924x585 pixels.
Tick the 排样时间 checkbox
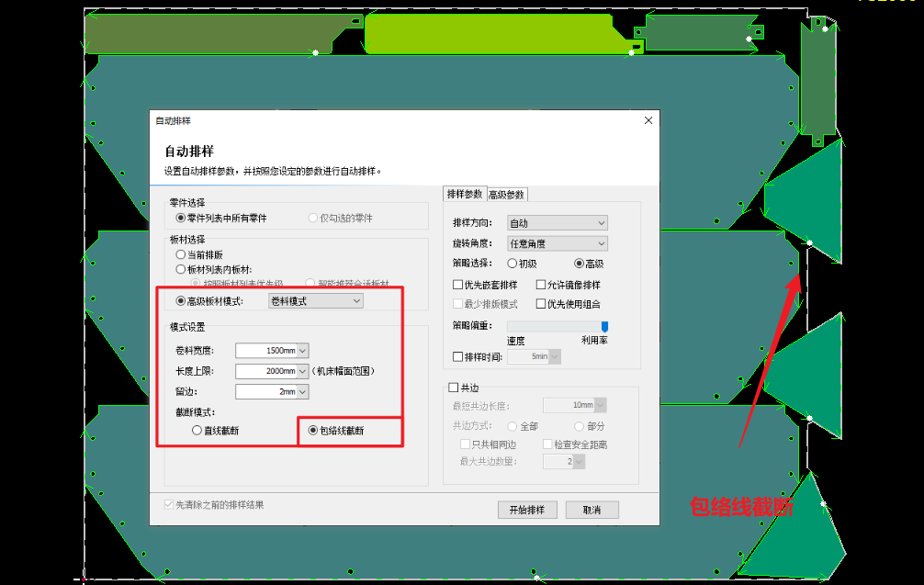(458, 356)
